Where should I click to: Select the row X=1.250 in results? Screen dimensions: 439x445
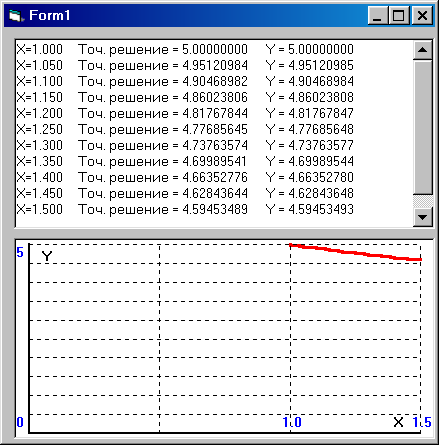pos(185,129)
